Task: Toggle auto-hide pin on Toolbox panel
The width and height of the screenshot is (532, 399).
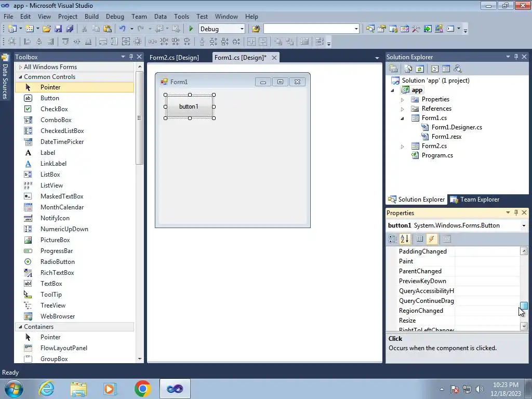Action: [x=131, y=57]
